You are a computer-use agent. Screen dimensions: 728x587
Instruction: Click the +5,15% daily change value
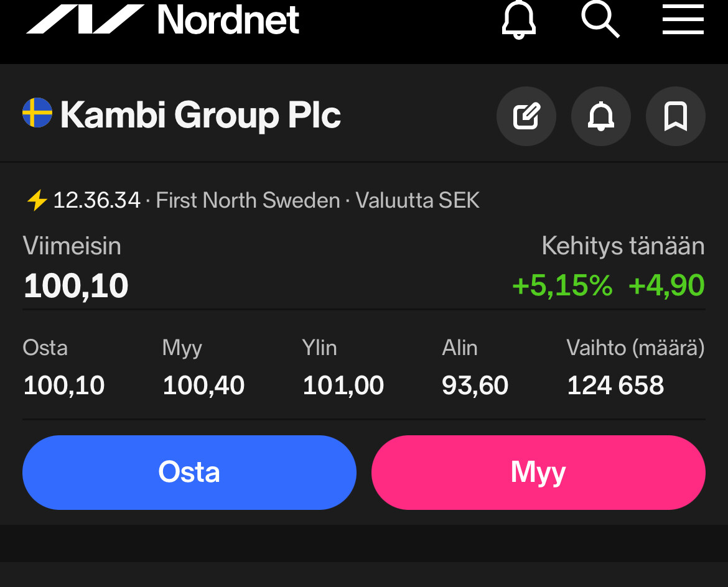pos(562,286)
